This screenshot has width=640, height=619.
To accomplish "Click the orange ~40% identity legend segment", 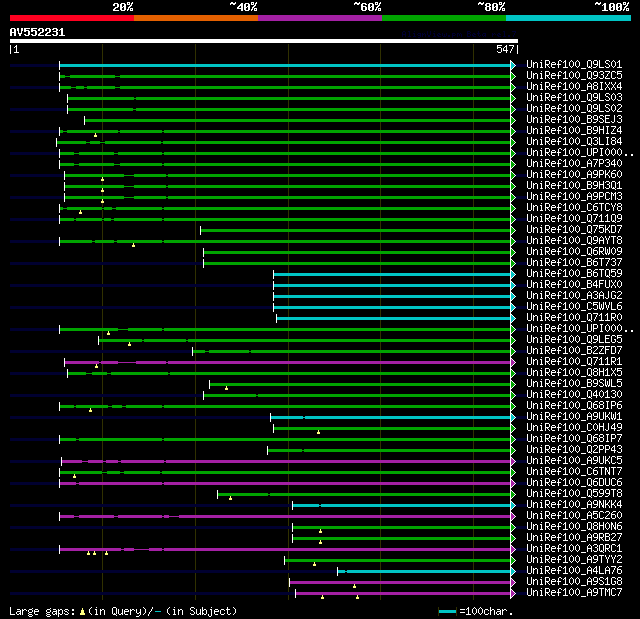I will coord(196,18).
